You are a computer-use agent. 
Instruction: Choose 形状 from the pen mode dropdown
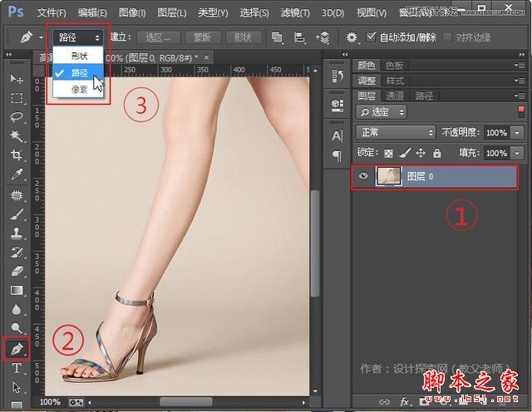(79, 56)
